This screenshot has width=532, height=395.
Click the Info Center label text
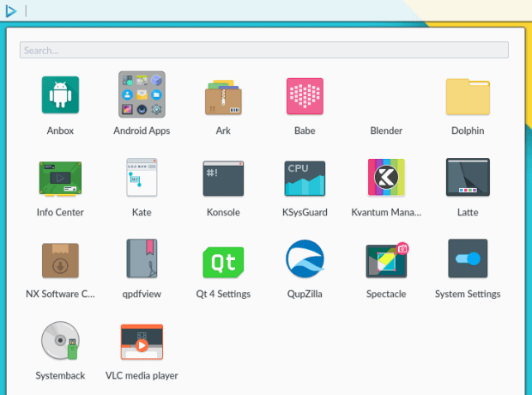click(x=60, y=212)
